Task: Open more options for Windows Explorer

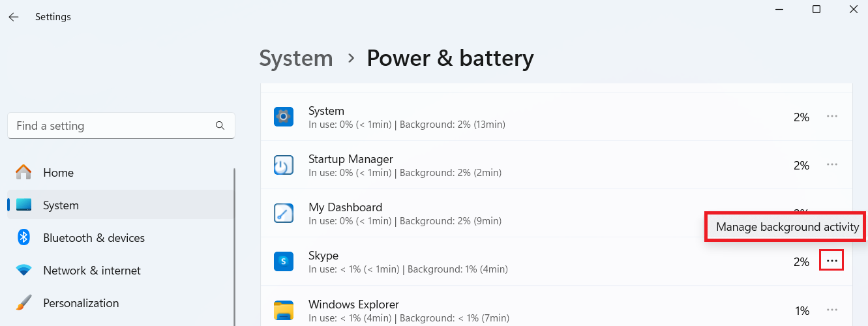Action: (x=832, y=310)
